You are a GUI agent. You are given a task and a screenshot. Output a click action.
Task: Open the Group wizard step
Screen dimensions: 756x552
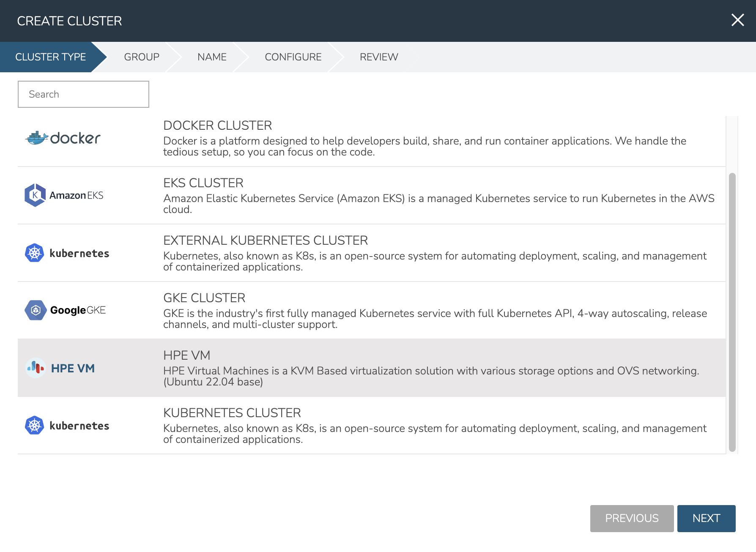pyautogui.click(x=141, y=57)
